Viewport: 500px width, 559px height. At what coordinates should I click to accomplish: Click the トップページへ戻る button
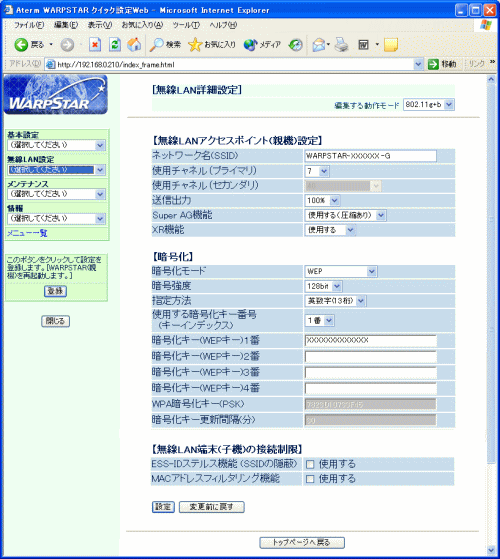[x=301, y=543]
